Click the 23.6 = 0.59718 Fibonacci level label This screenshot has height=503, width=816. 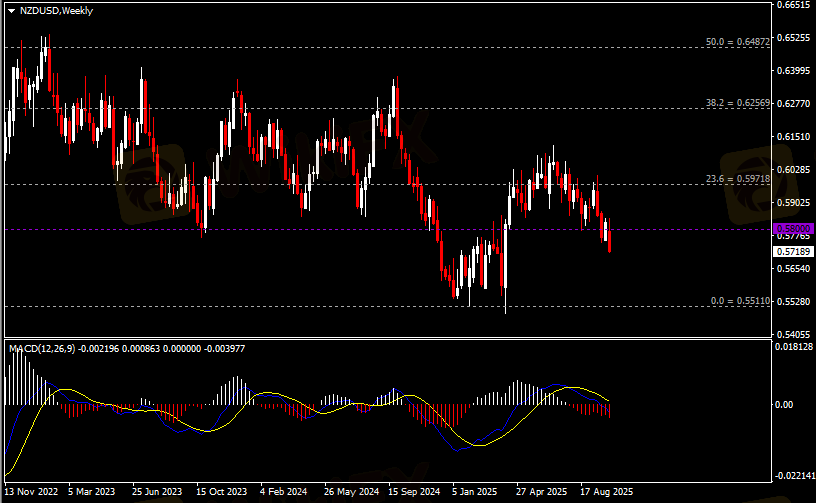click(738, 179)
